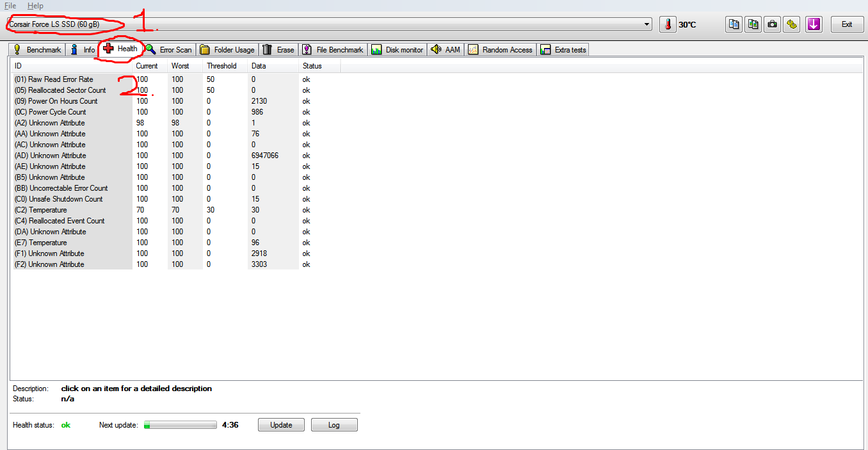The width and height of the screenshot is (868, 450).
Task: Select the (AC) Unknown Attribute row
Action: coord(176,145)
